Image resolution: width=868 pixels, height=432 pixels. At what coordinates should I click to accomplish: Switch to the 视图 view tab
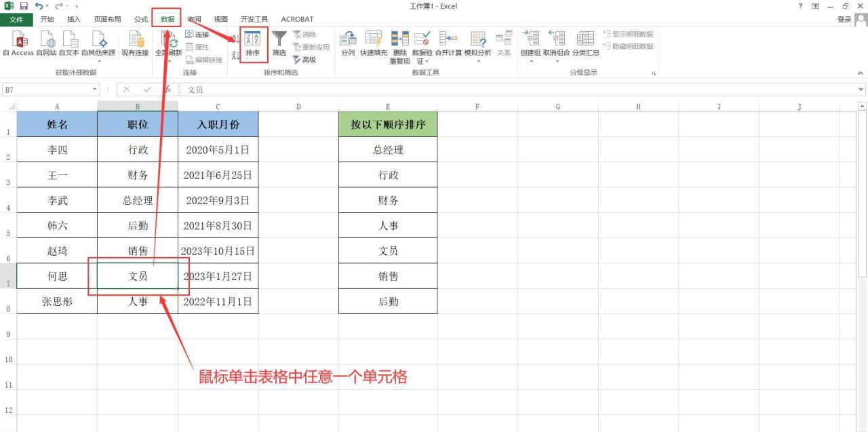pos(221,19)
